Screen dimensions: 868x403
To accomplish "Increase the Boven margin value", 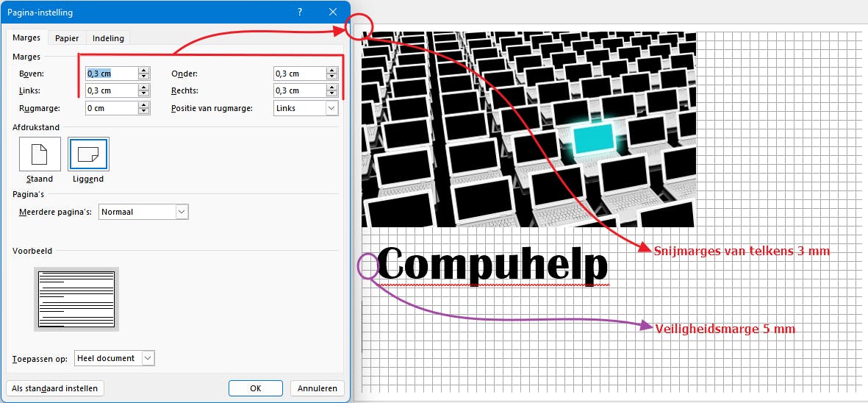I will pyautogui.click(x=144, y=71).
